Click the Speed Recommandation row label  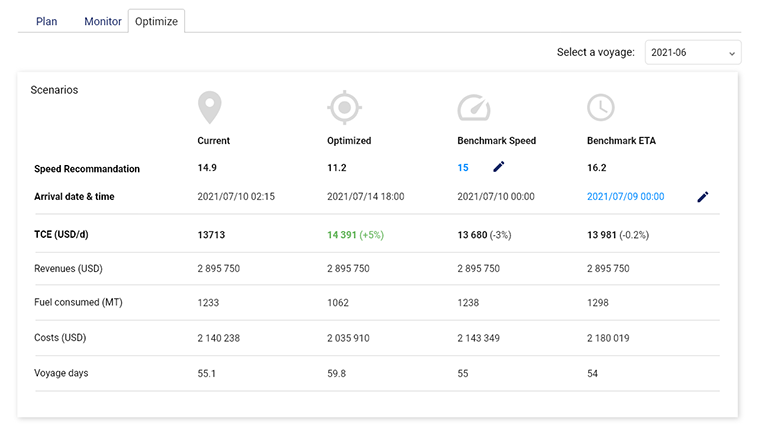[x=87, y=169]
